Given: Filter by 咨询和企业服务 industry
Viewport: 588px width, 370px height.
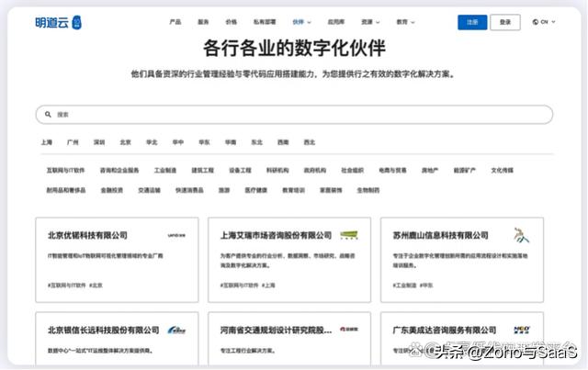Looking at the screenshot, I should click(x=119, y=170).
